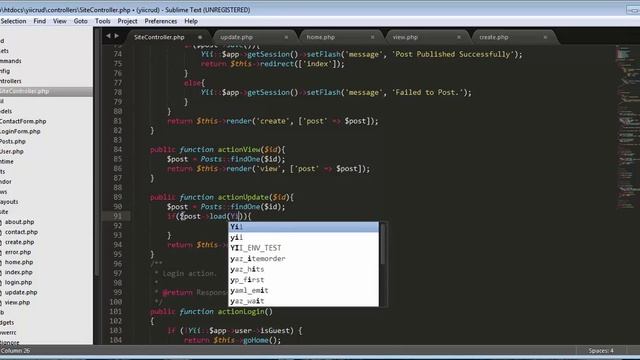Click the unsaved dot on SiteController.php tab
Viewport: 640px width, 360px height.
pos(200,37)
